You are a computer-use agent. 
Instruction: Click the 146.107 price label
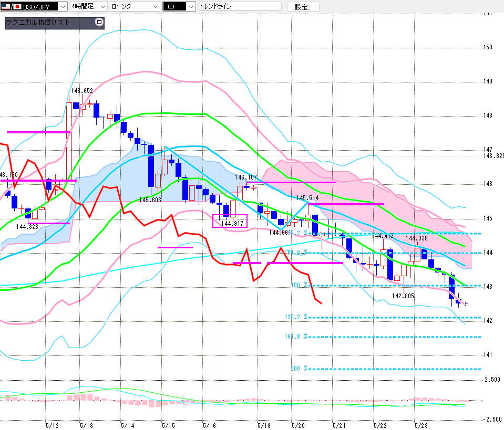point(246,177)
